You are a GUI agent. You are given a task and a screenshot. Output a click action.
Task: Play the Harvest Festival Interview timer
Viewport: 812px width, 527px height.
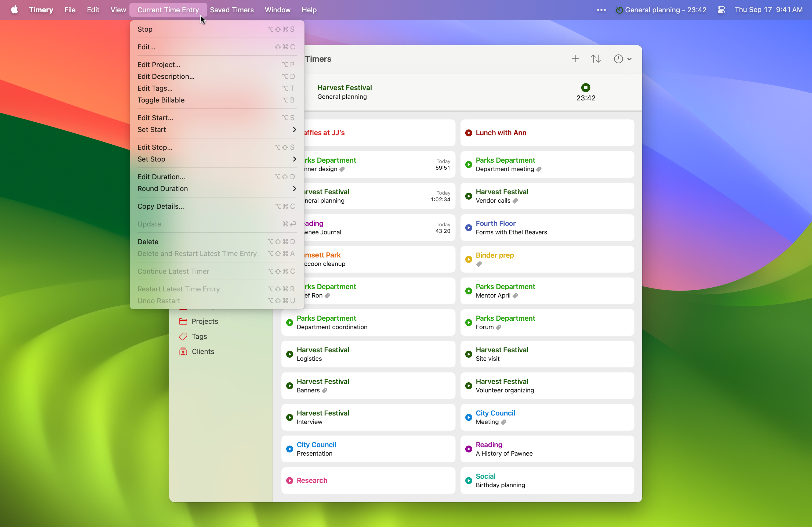[x=290, y=417]
